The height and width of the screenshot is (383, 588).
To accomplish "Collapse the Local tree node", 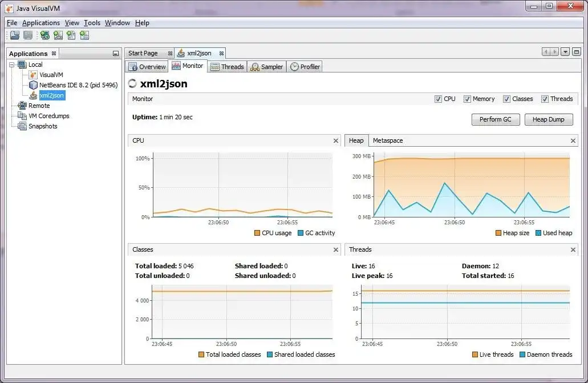I will (x=11, y=64).
